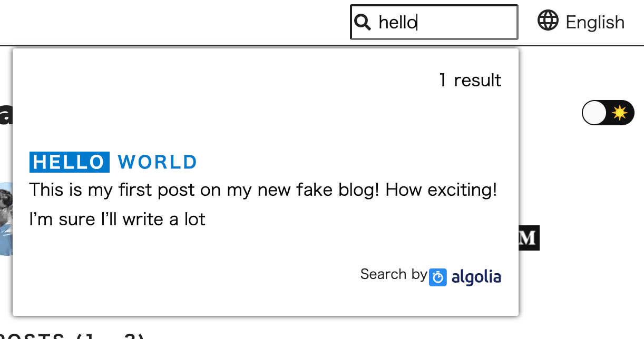Click the Search by Algolia link
This screenshot has height=339, width=644.
[x=430, y=275]
